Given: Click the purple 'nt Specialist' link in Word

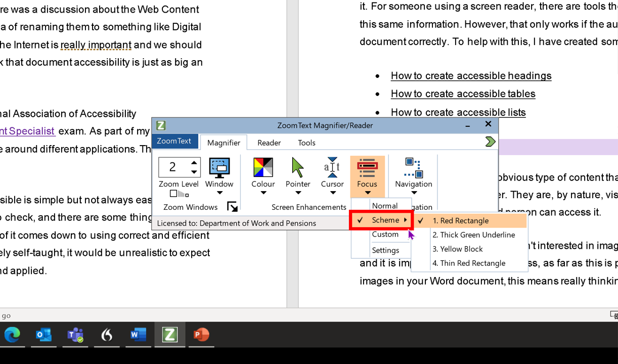Looking at the screenshot, I should click(x=27, y=131).
